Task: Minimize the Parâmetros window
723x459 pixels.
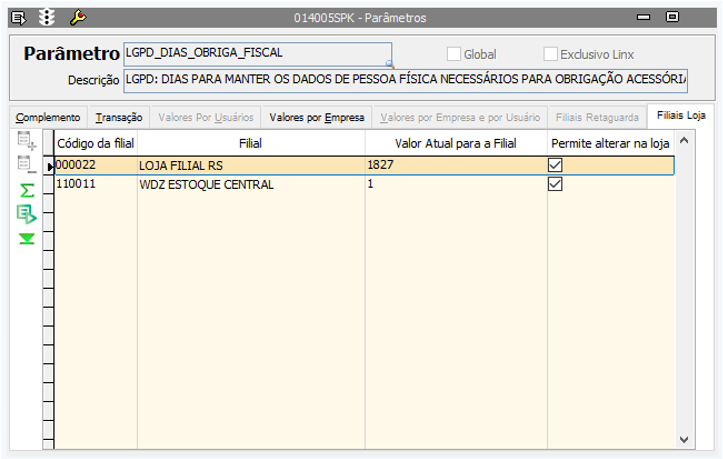Action: pyautogui.click(x=643, y=18)
